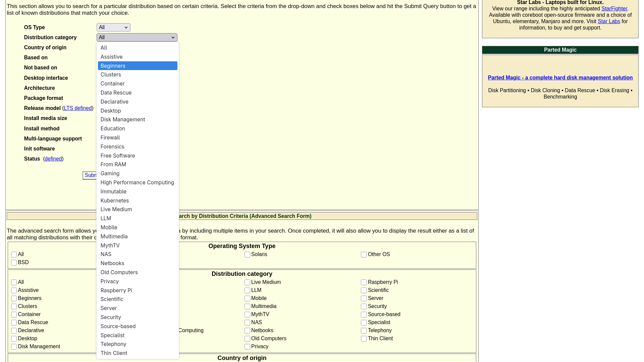Follow the Parted Magic disk management link
This screenshot has width=644, height=362.
pos(560,77)
